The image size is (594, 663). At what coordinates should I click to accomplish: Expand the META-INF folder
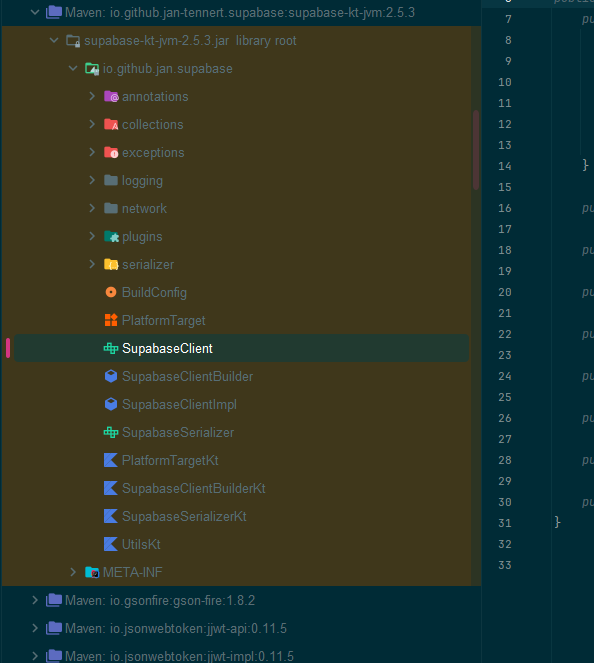(x=73, y=572)
